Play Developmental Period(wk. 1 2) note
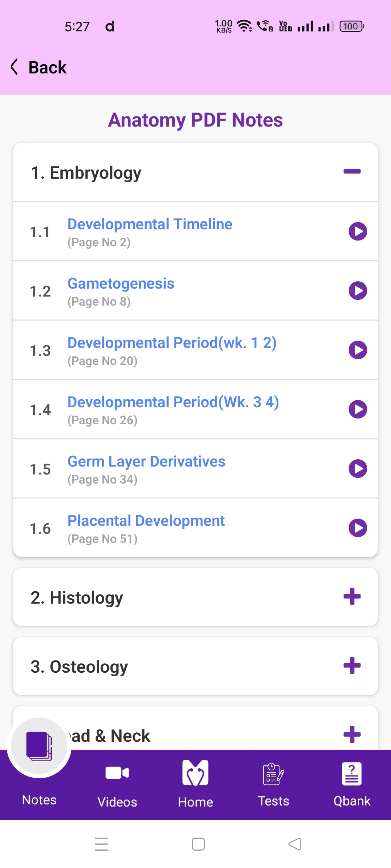The image size is (391, 868). [x=358, y=350]
